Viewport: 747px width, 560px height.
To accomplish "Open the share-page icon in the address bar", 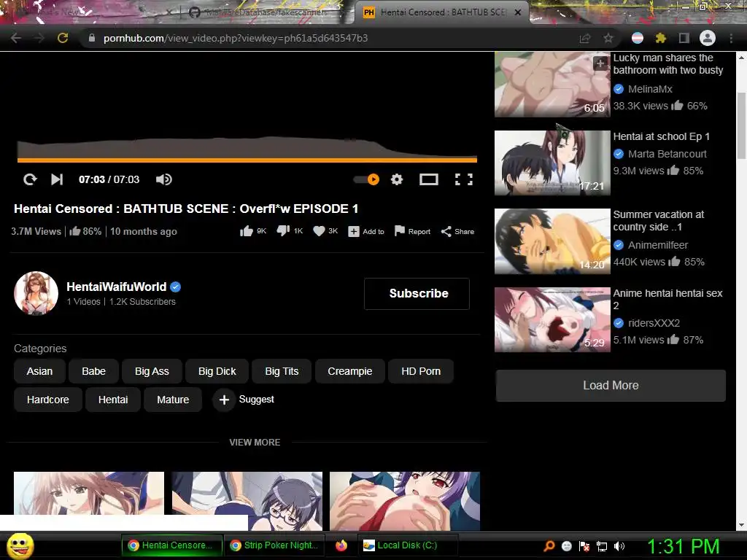I will (x=585, y=38).
